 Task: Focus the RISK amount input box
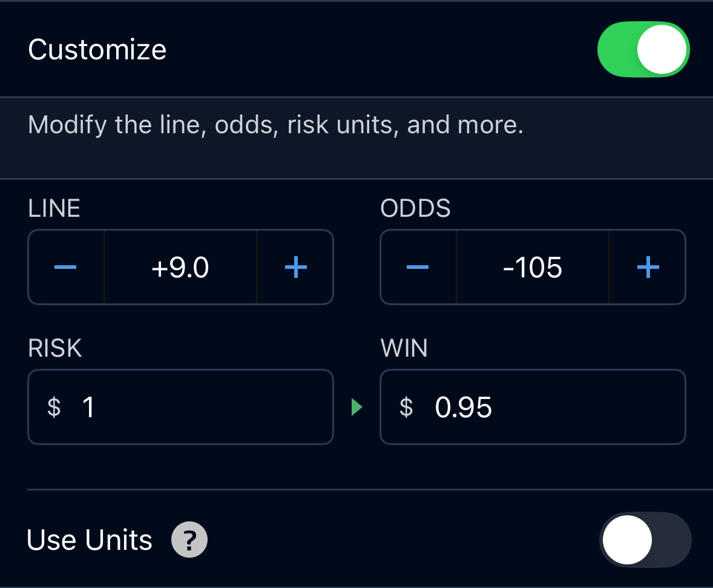coord(180,407)
